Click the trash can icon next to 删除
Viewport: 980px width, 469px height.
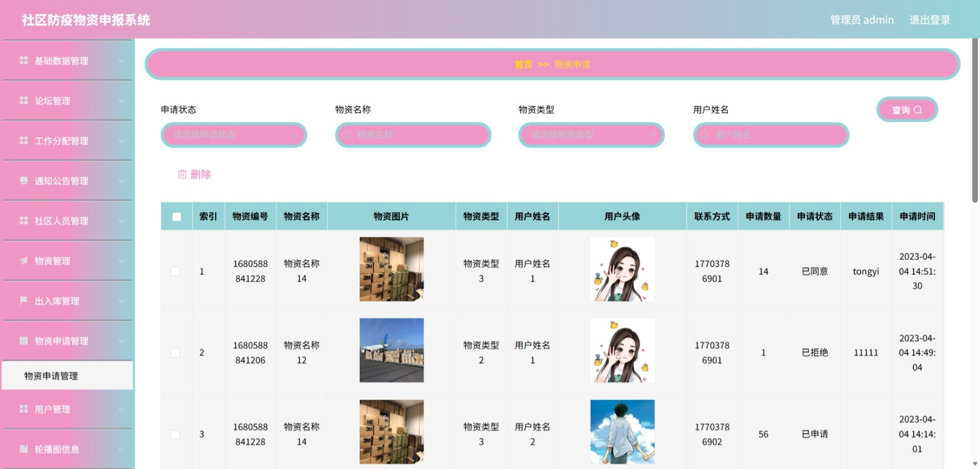point(182,174)
